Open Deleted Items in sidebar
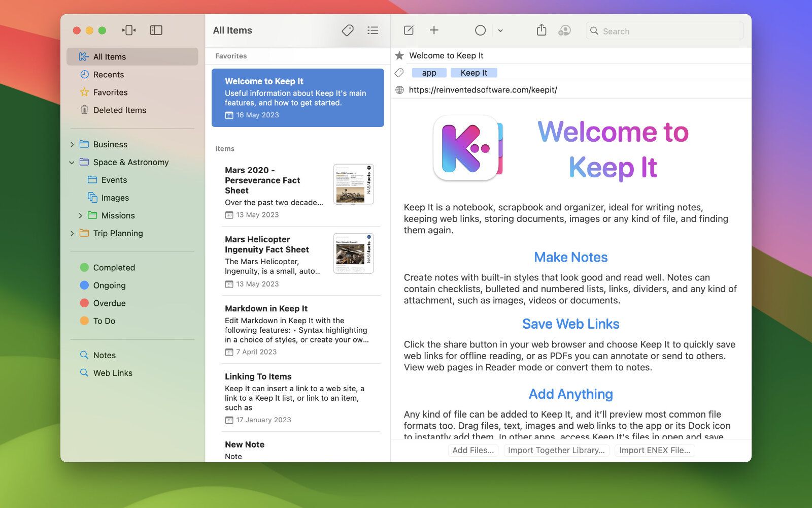 point(119,110)
